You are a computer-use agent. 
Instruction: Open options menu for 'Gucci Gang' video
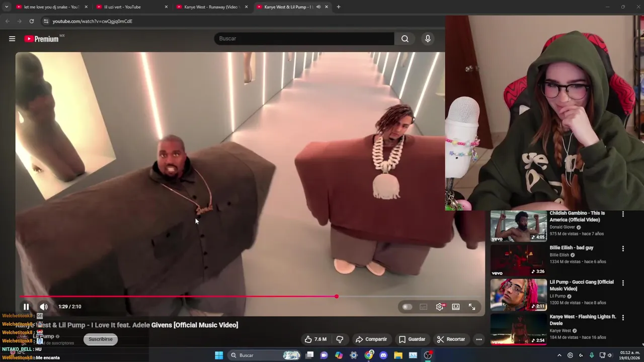pyautogui.click(x=623, y=283)
